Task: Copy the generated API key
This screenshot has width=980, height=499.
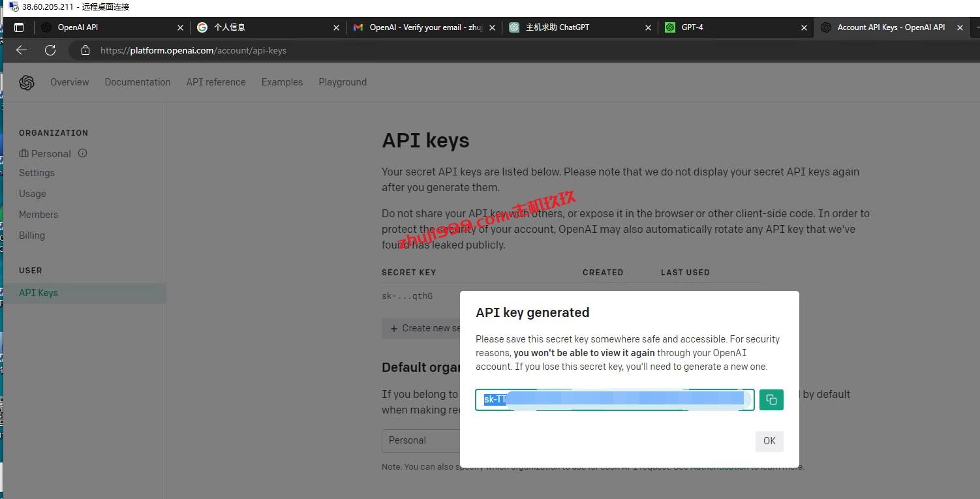Action: (x=771, y=400)
